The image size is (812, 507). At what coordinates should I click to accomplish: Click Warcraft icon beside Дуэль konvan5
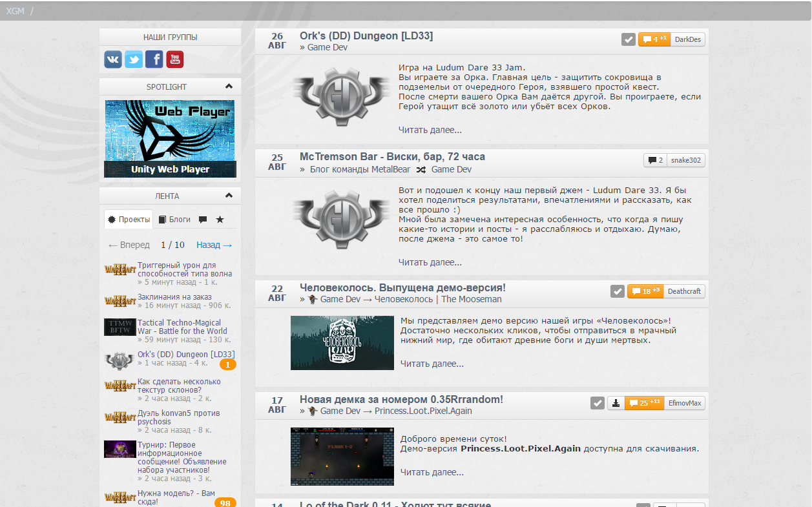coord(120,417)
